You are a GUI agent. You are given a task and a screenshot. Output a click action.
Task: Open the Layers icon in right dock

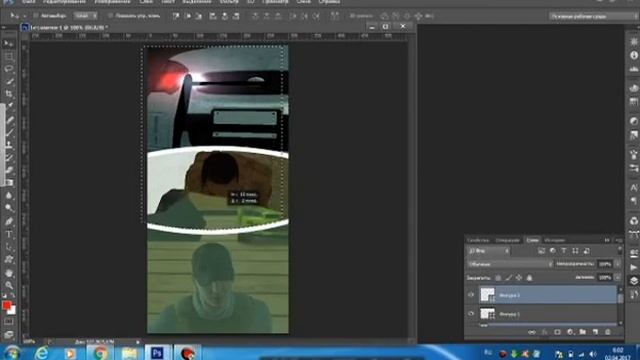(x=633, y=281)
